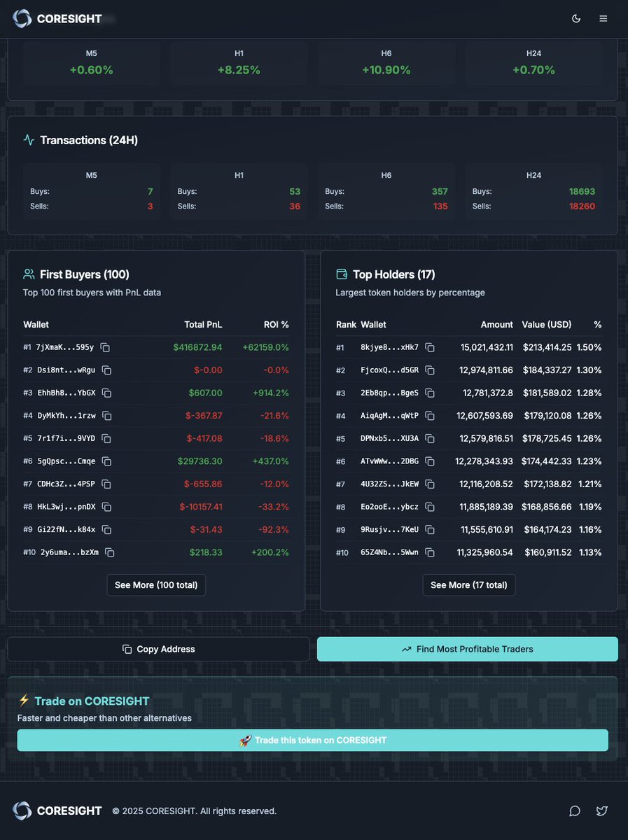This screenshot has height=840, width=628.
Task: Click See More under Top Holders list
Action: [x=468, y=585]
